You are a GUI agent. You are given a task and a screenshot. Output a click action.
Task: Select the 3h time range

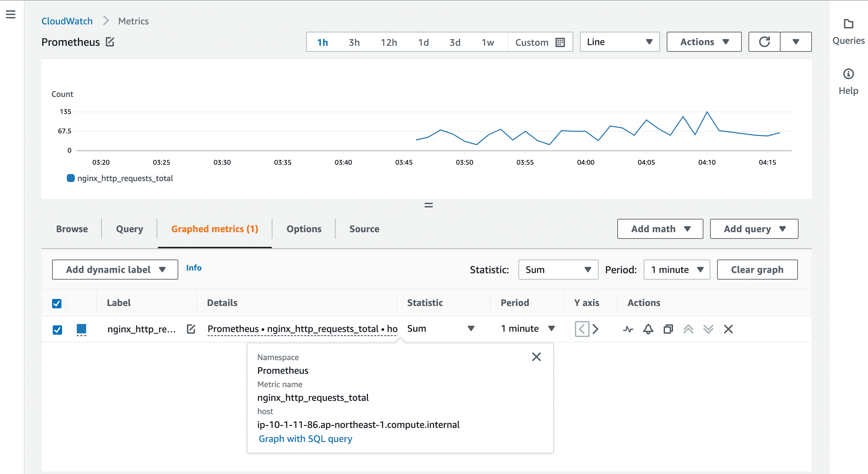tap(354, 42)
